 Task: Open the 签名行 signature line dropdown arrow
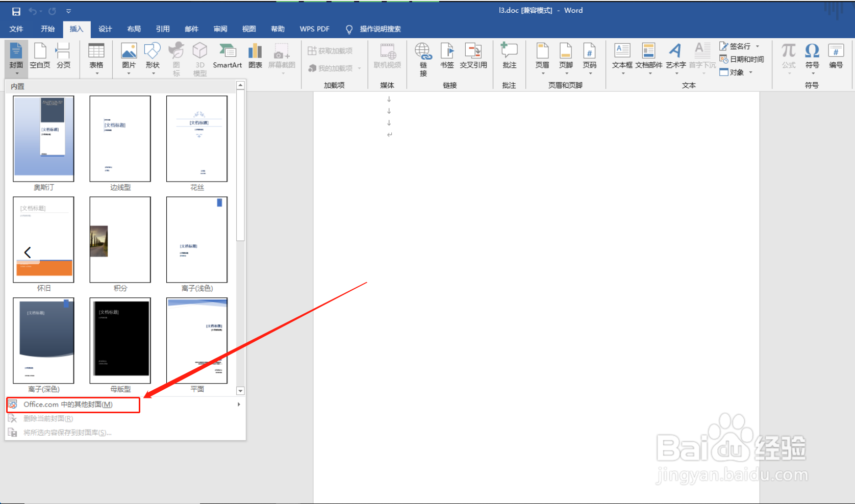click(758, 46)
